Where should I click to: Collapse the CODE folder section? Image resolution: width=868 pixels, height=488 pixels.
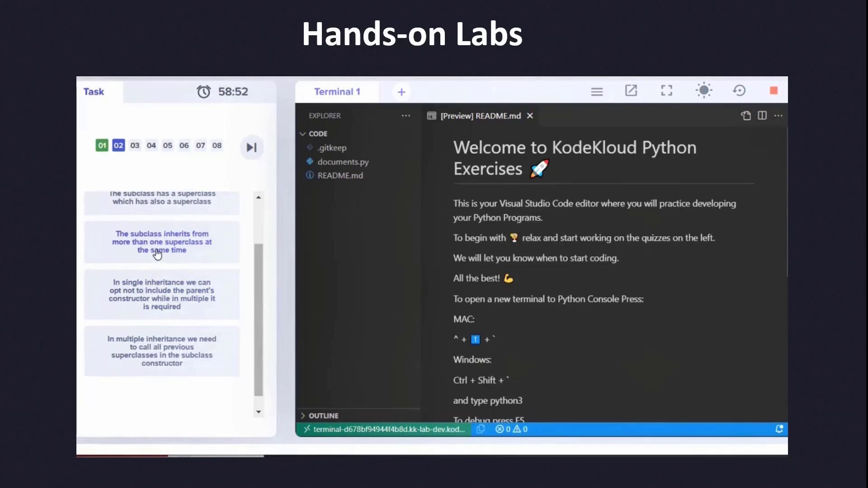(x=302, y=134)
